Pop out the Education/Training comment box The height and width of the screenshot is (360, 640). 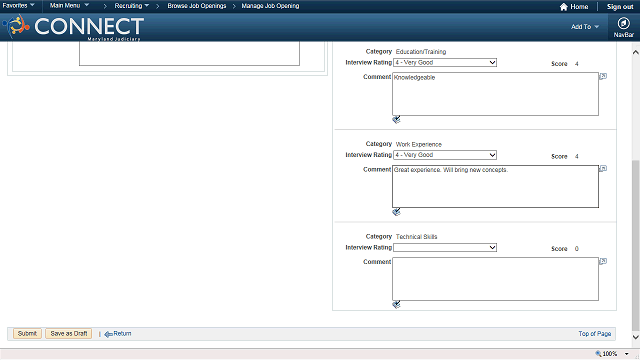(603, 76)
